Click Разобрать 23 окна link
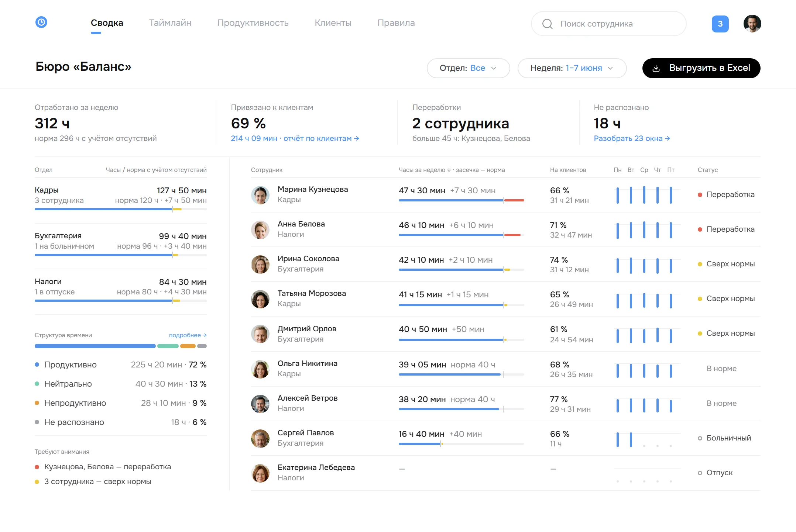This screenshot has height=532, width=796. (x=632, y=138)
